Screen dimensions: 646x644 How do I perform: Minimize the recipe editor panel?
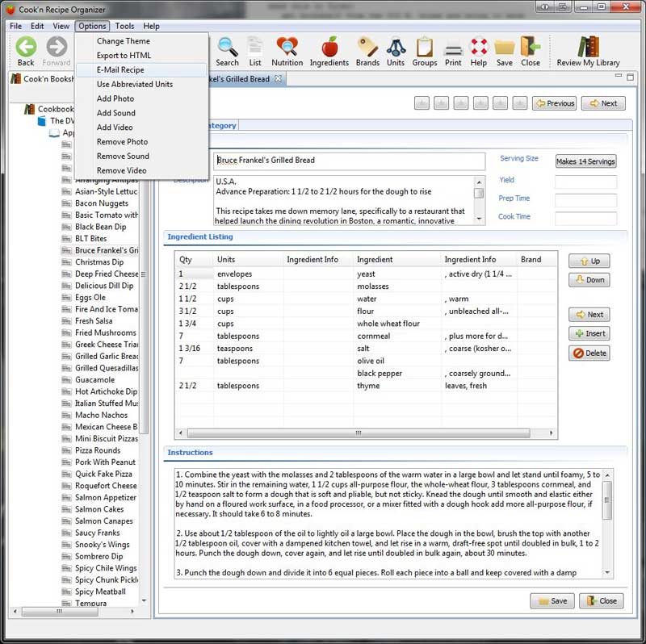point(618,76)
